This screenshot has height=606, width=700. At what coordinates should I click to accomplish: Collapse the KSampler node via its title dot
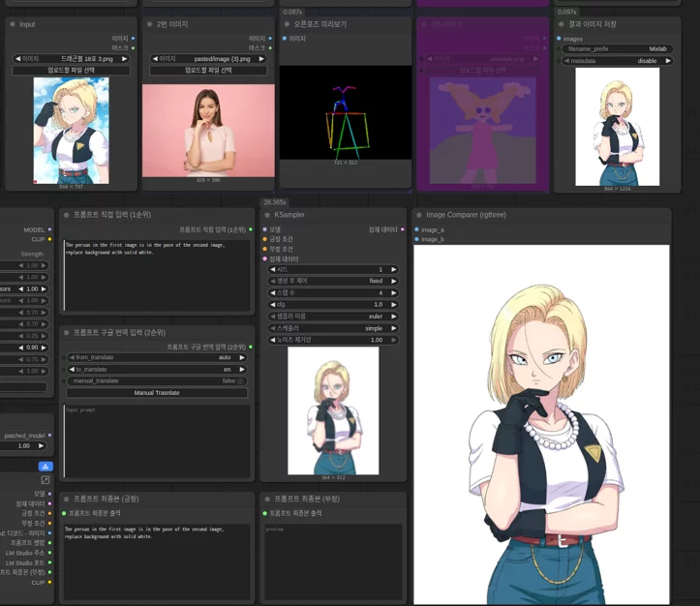point(267,215)
